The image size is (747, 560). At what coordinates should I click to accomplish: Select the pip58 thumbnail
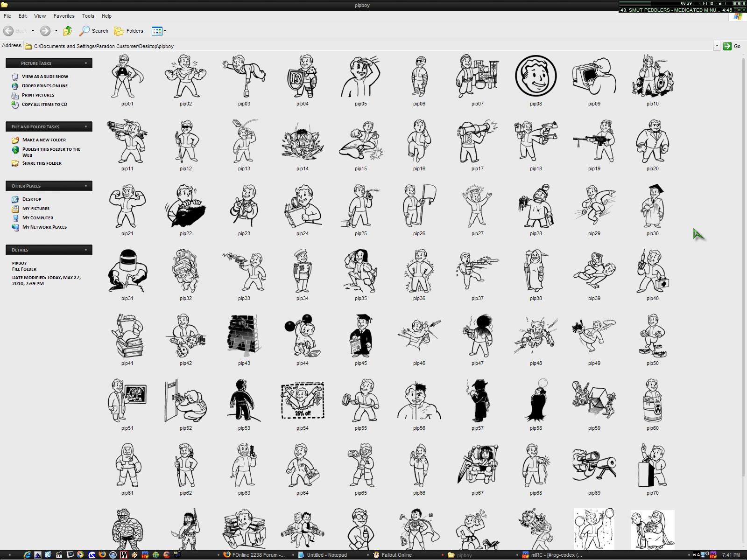pyautogui.click(x=536, y=400)
